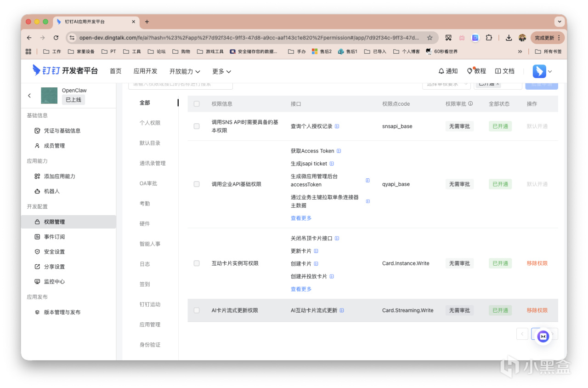Check the box for 调用企业API基础权限 row

pyautogui.click(x=197, y=184)
